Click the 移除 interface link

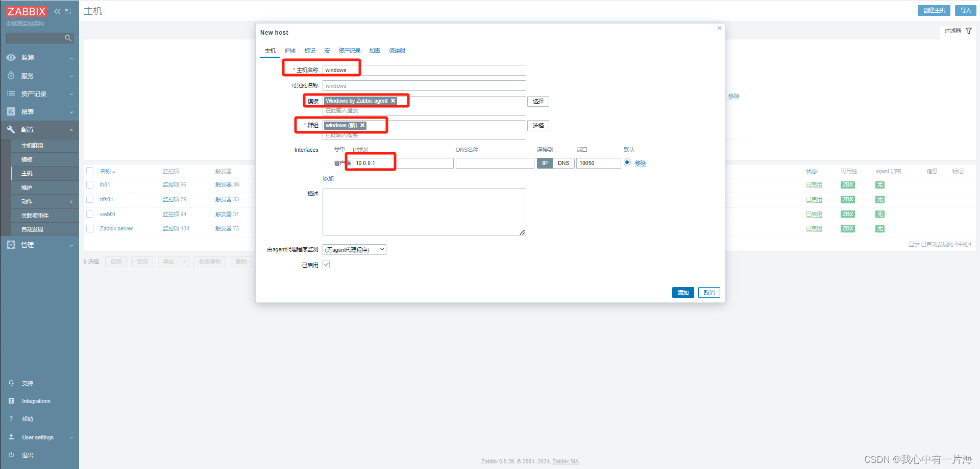click(640, 163)
